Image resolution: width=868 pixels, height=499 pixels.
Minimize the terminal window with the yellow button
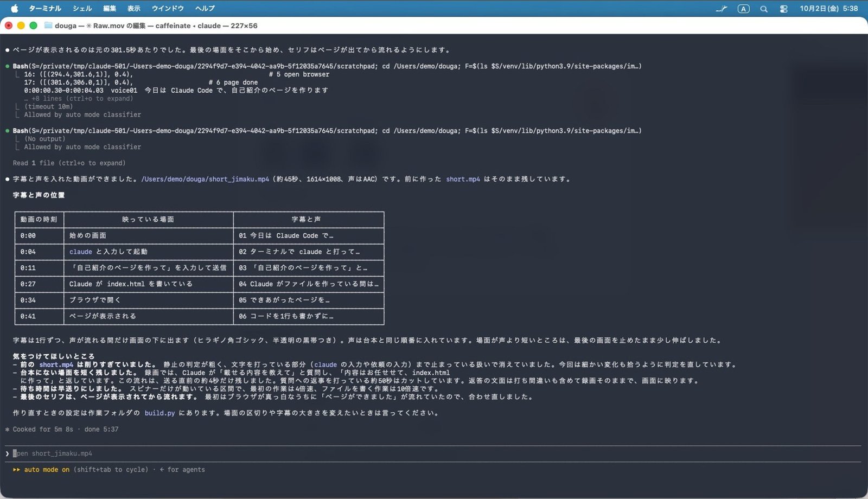pyautogui.click(x=21, y=25)
